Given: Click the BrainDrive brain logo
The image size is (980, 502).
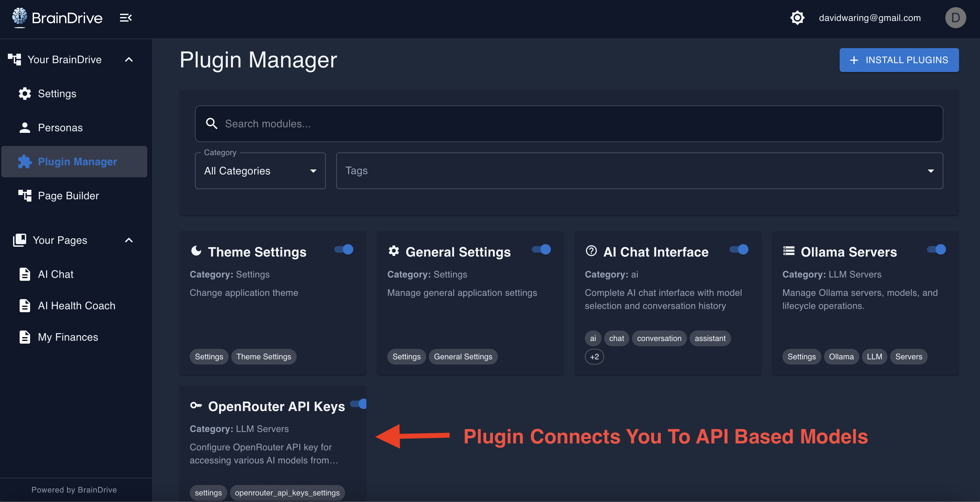Looking at the screenshot, I should pyautogui.click(x=19, y=17).
